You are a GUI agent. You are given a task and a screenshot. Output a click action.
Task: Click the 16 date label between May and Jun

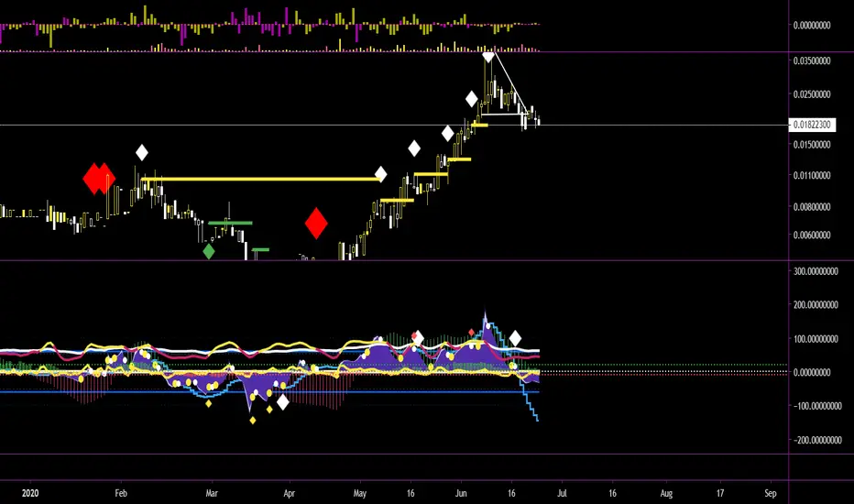[411, 493]
